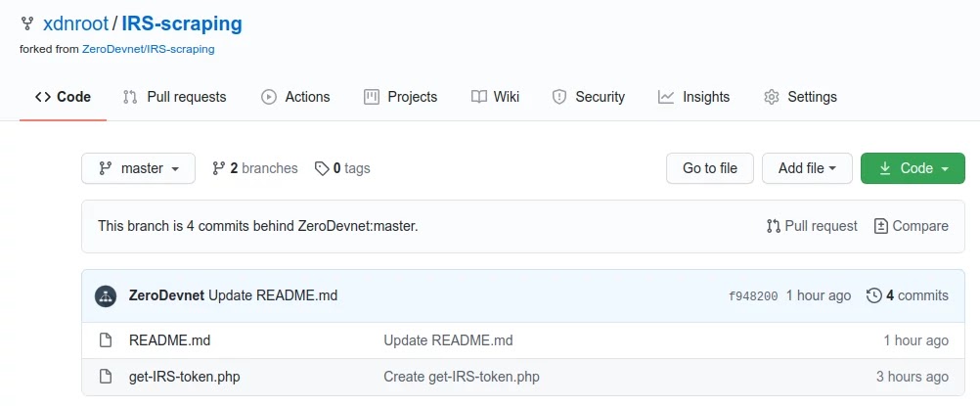Open the README.md row commit message
The image size is (980, 406).
coord(448,340)
